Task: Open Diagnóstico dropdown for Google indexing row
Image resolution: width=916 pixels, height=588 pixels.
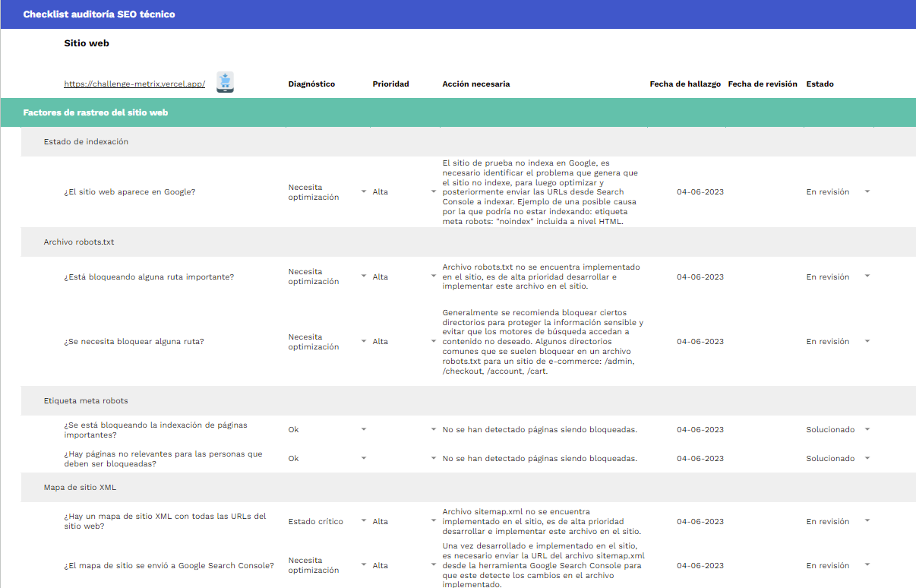Action: pos(363,191)
